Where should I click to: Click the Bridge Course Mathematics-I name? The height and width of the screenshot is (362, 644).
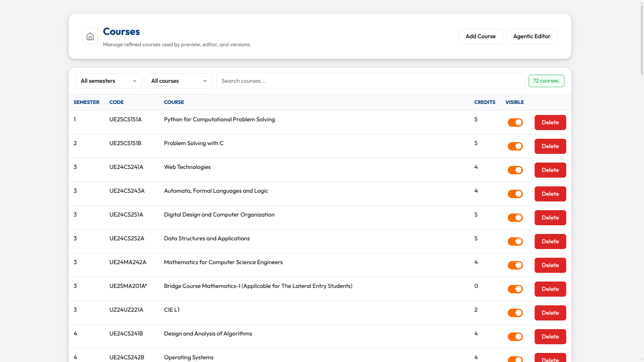(258, 286)
